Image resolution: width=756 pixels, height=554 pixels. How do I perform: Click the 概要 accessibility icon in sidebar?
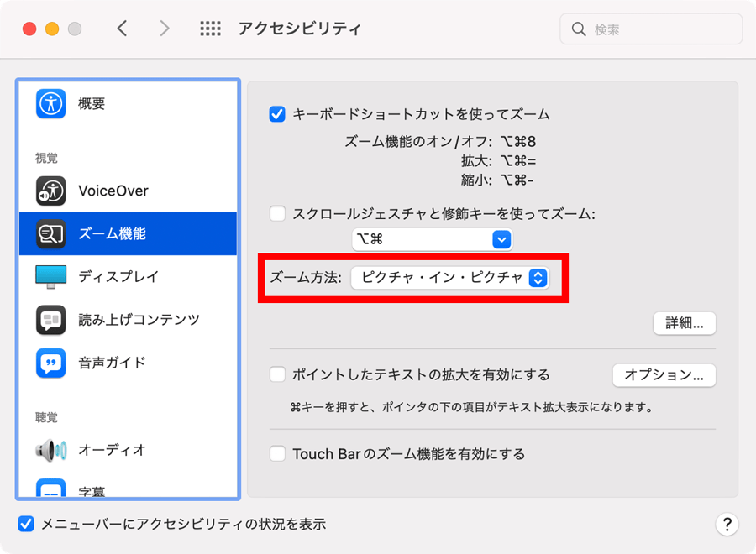(50, 103)
